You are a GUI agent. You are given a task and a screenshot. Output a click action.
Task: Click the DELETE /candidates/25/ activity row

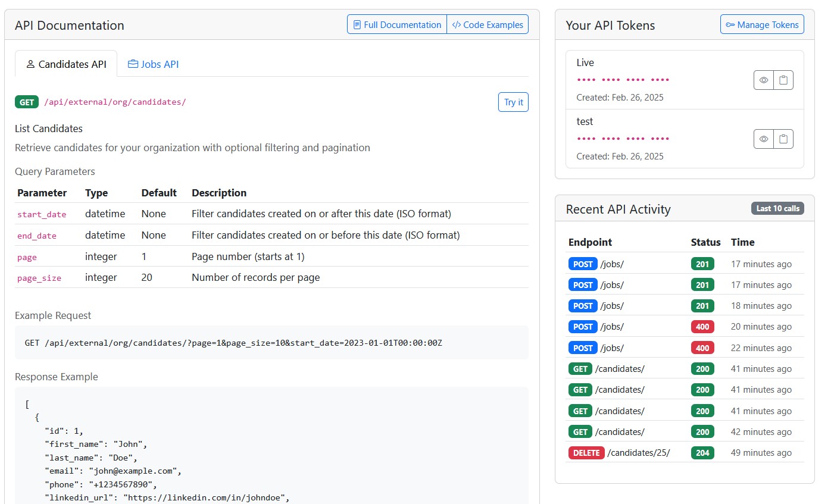coord(685,453)
